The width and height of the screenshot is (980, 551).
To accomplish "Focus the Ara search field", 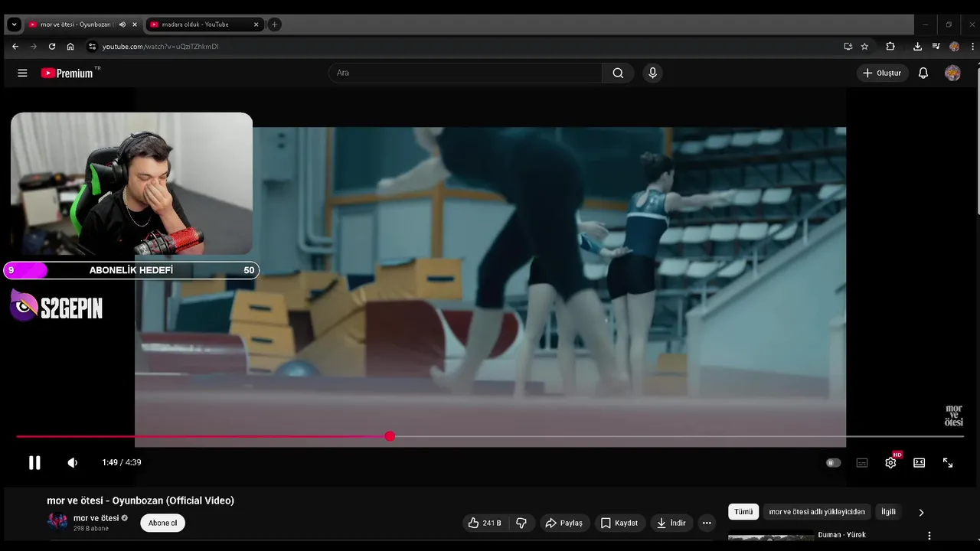I will (x=465, y=73).
